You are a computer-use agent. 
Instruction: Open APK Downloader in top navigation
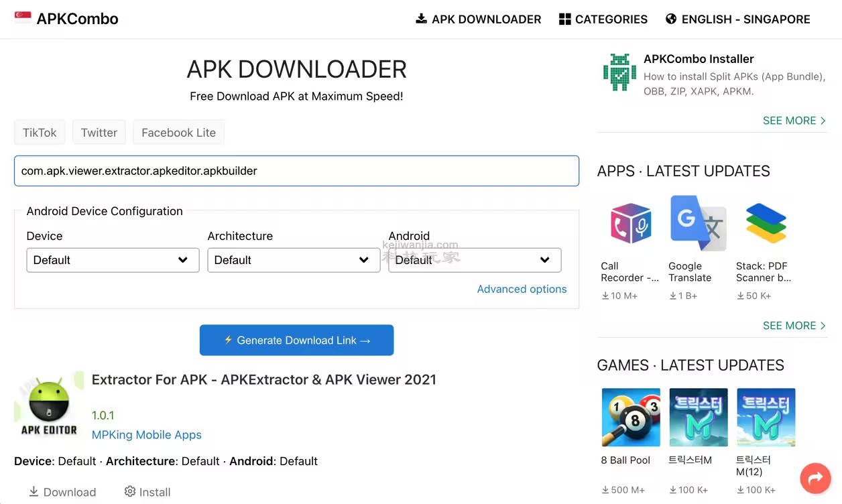click(x=479, y=19)
